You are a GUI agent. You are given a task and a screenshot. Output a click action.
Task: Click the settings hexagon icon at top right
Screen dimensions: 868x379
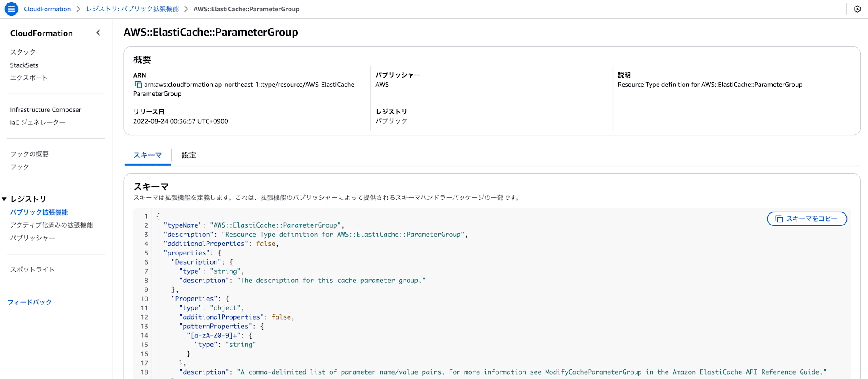click(857, 9)
